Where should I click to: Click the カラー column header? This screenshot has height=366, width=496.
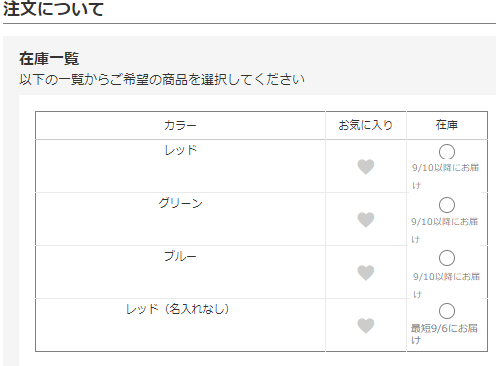(180, 125)
